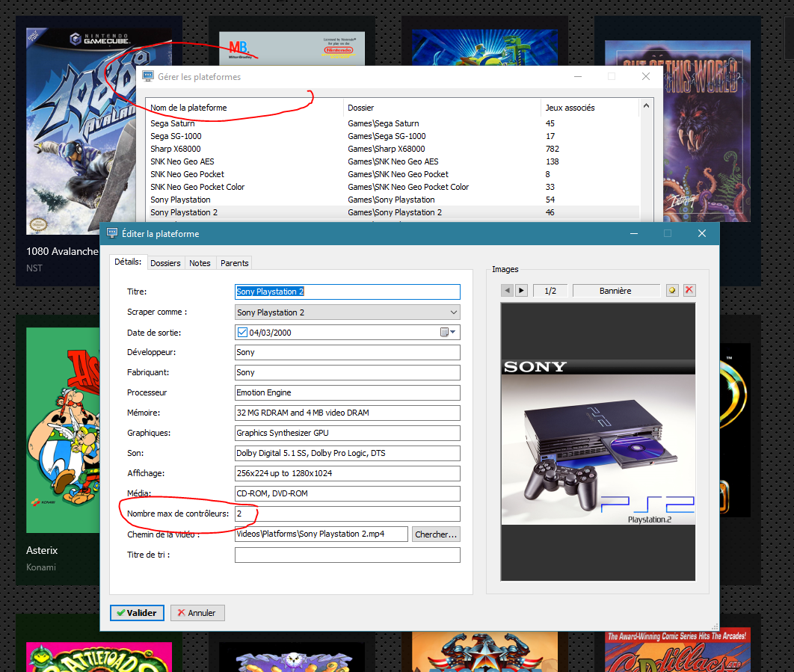The height and width of the screenshot is (672, 794).
Task: Click the Nombre max de contrôleurs field
Action: [x=348, y=514]
